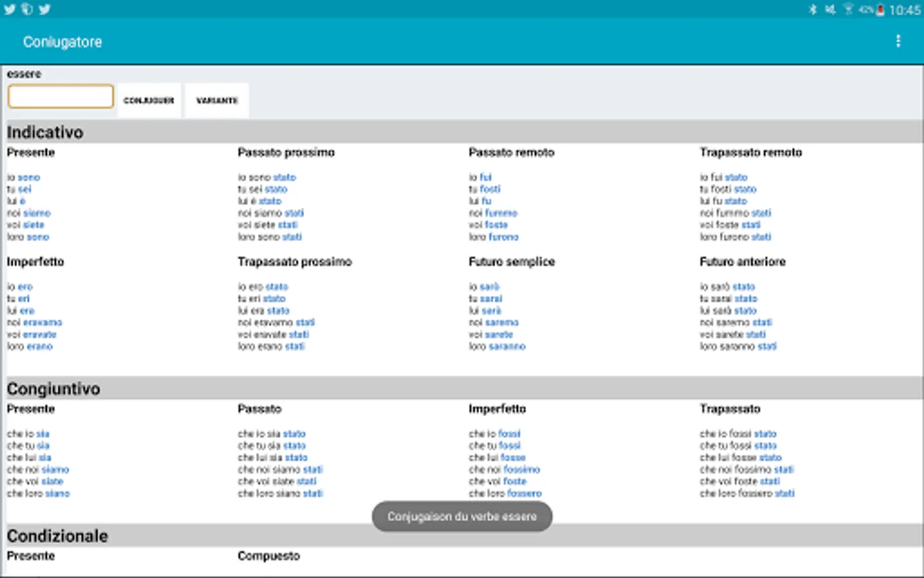The width and height of the screenshot is (924, 578).
Task: Click 'fossimo' in Imperfetto 'che noi fossimo'
Action: [522, 470]
